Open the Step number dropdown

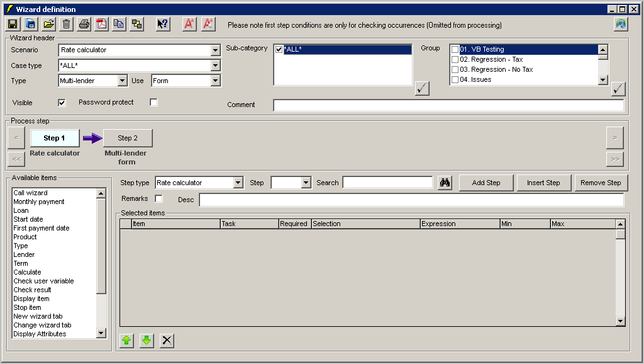306,183
